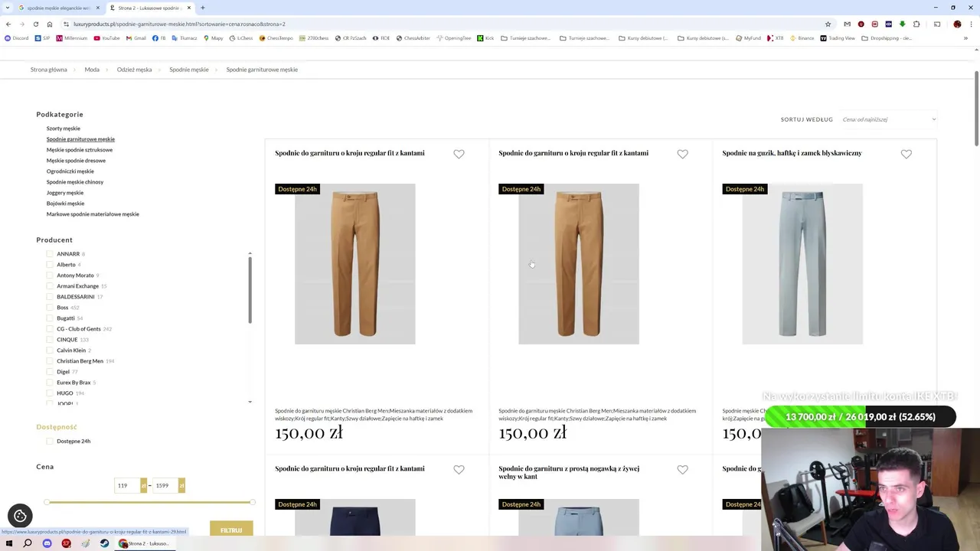Click the page vertical scrollbar
Screen dimensions: 980x551
point(976,107)
